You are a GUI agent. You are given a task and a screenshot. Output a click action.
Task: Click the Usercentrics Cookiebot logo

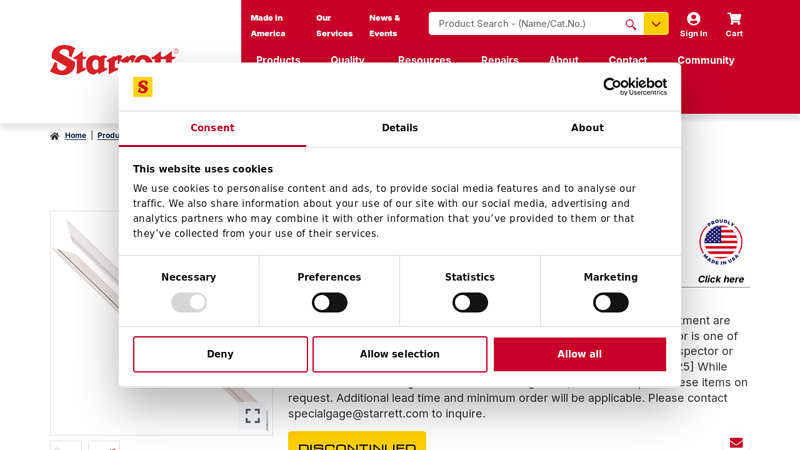click(x=620, y=87)
